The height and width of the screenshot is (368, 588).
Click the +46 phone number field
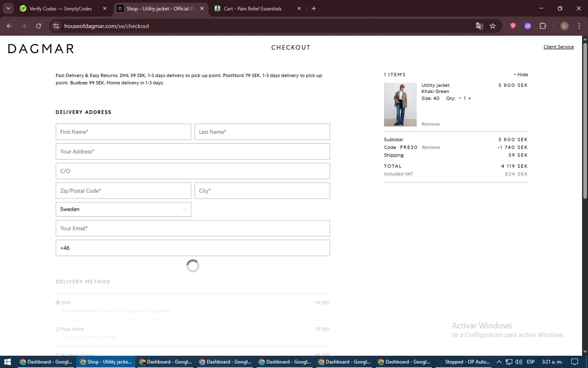pos(193,248)
